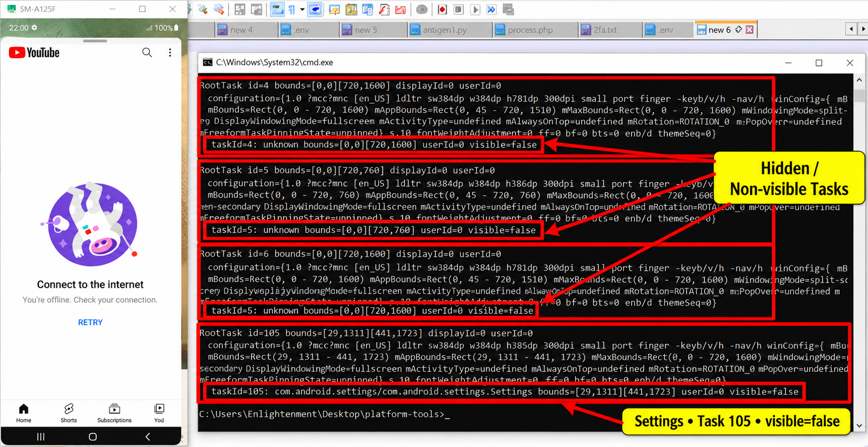This screenshot has height=447, width=868.
Task: Show the Document Map panel icon
Action: 351,9
